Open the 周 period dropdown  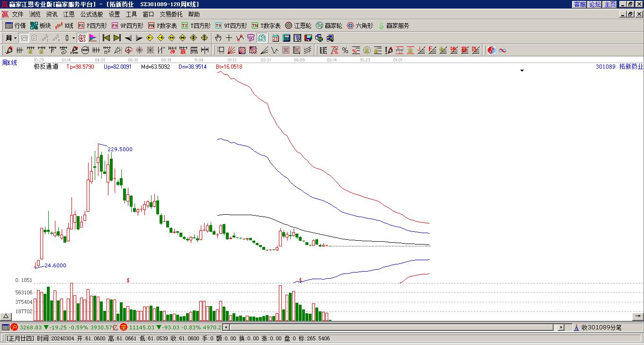(x=11, y=38)
